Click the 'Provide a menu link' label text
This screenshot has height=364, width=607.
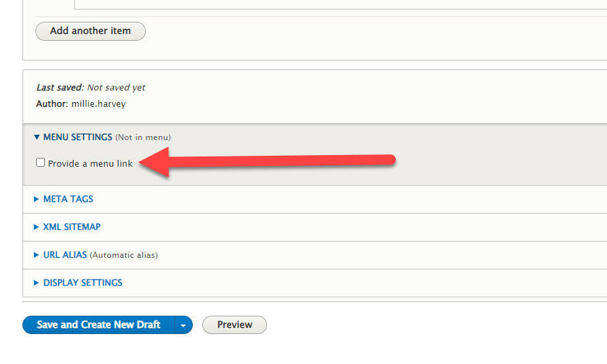[90, 163]
